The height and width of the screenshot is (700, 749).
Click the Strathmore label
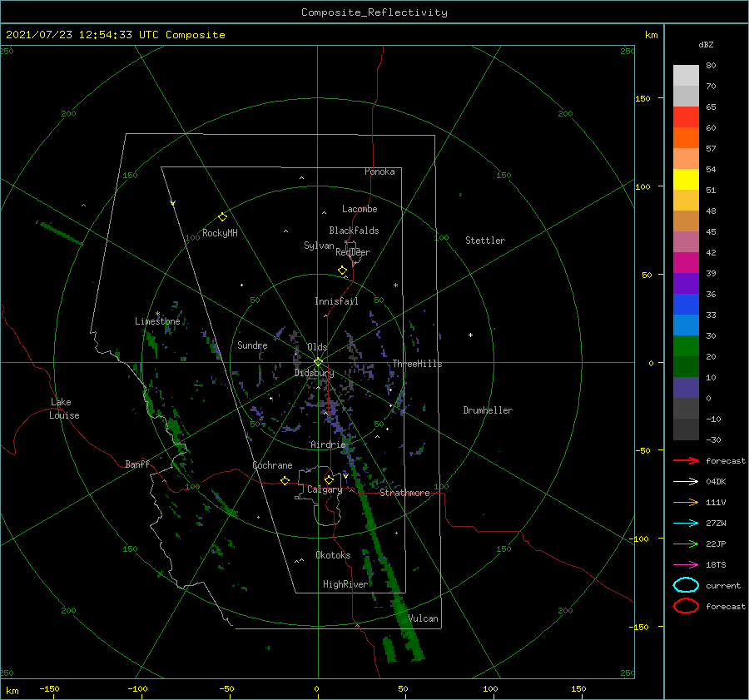(x=404, y=493)
